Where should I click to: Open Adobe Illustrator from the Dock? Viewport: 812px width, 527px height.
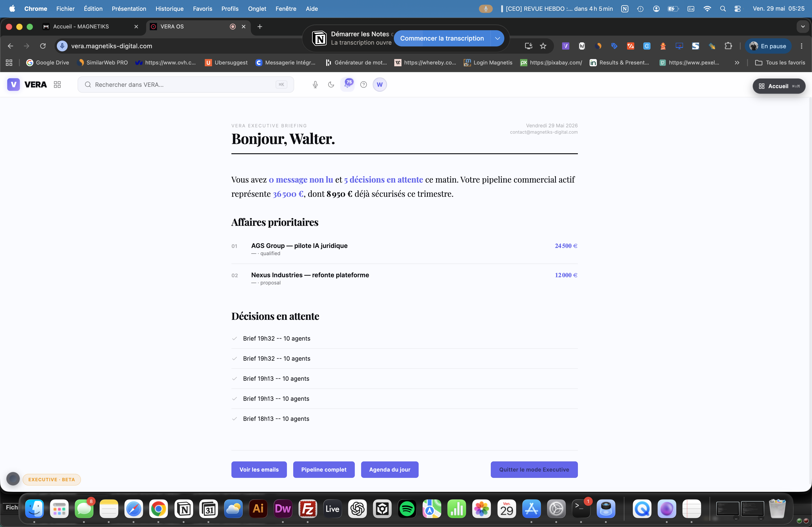258,509
